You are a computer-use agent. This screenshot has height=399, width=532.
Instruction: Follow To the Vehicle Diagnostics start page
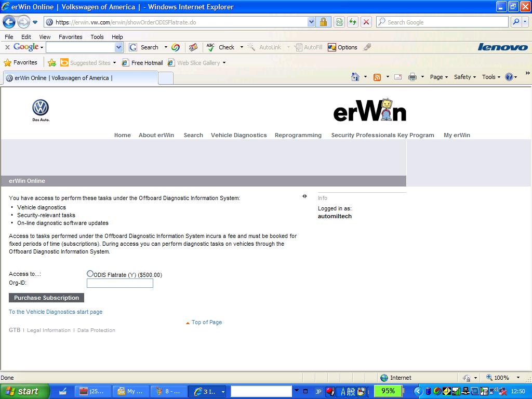coord(56,312)
